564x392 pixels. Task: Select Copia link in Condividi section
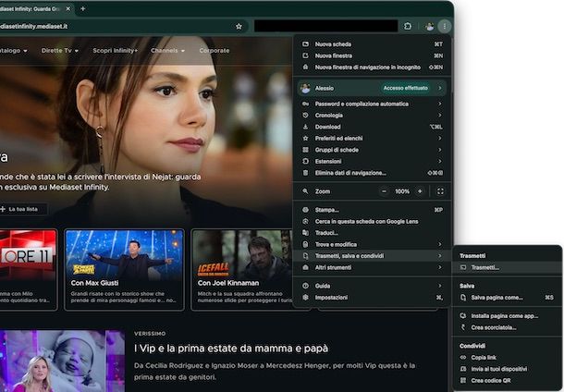coord(507,358)
